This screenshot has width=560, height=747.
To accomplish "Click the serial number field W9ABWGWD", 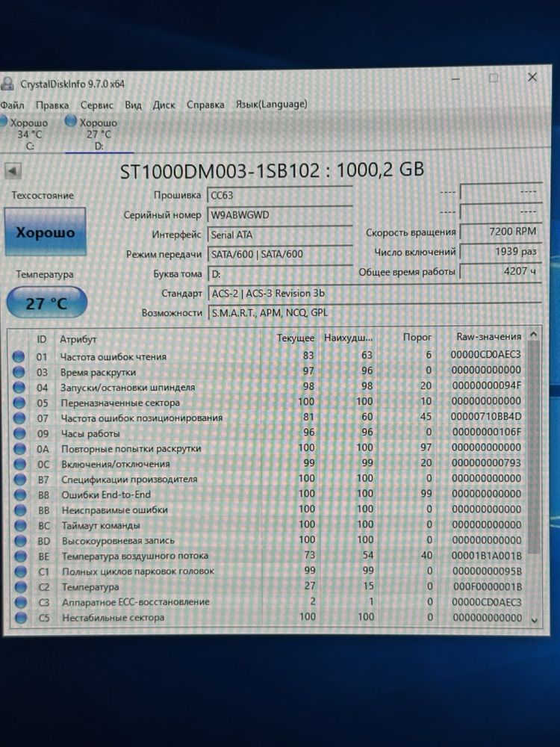I will (x=279, y=215).
